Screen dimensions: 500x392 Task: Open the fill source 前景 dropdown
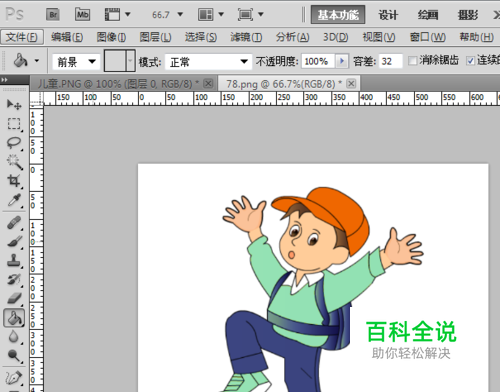coord(76,62)
